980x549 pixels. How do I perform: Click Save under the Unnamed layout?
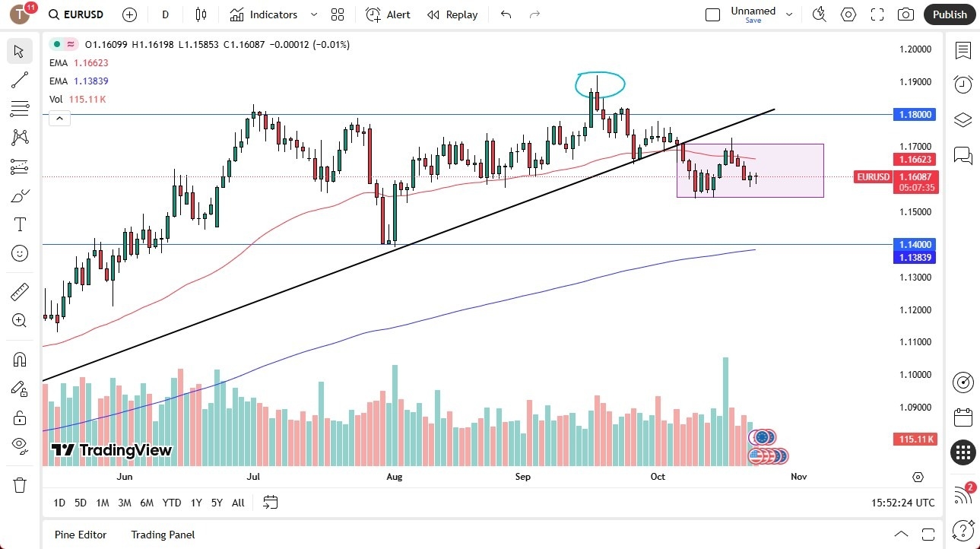[x=753, y=21]
